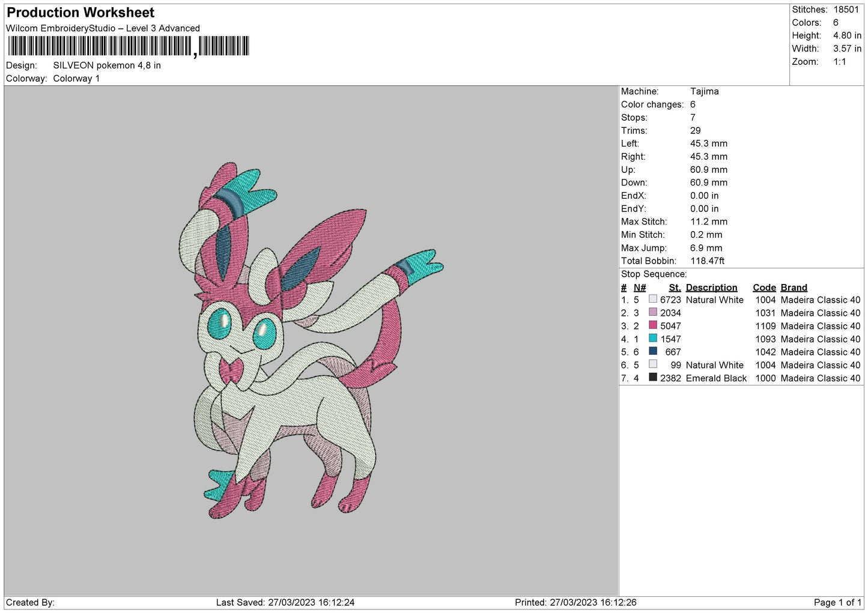Click the 'Created By:' footer label
Viewport: 868px width, 613px height.
pos(30,602)
